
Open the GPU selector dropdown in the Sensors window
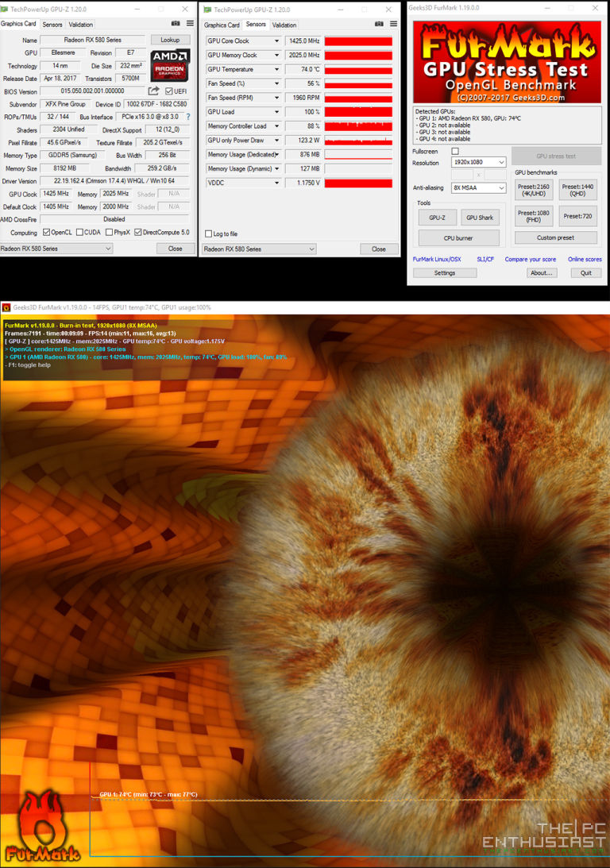tap(259, 249)
